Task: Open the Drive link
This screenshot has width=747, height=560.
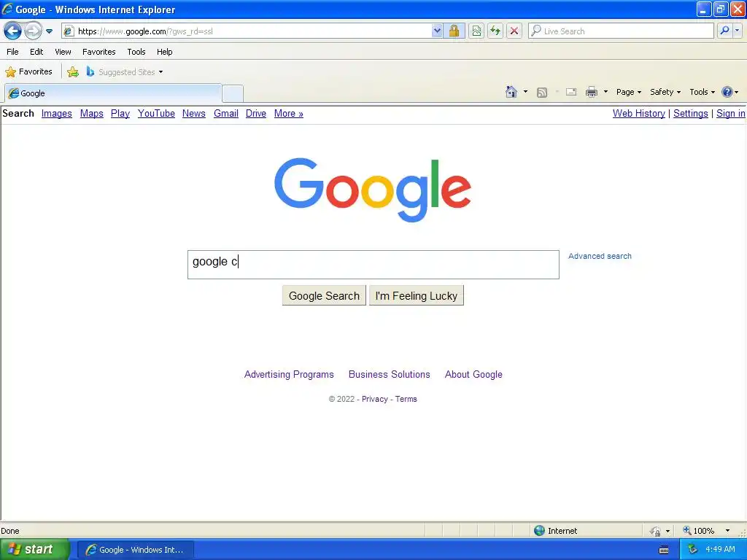Action: click(x=256, y=113)
